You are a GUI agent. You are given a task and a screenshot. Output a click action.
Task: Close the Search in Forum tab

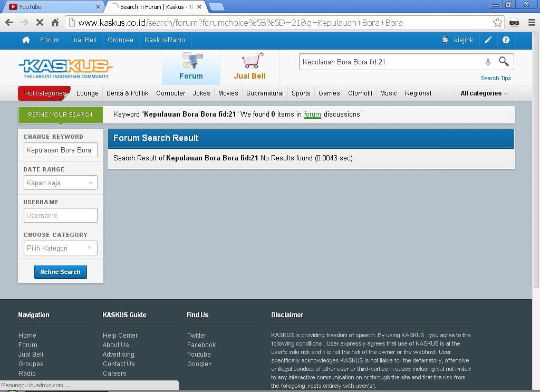click(199, 6)
